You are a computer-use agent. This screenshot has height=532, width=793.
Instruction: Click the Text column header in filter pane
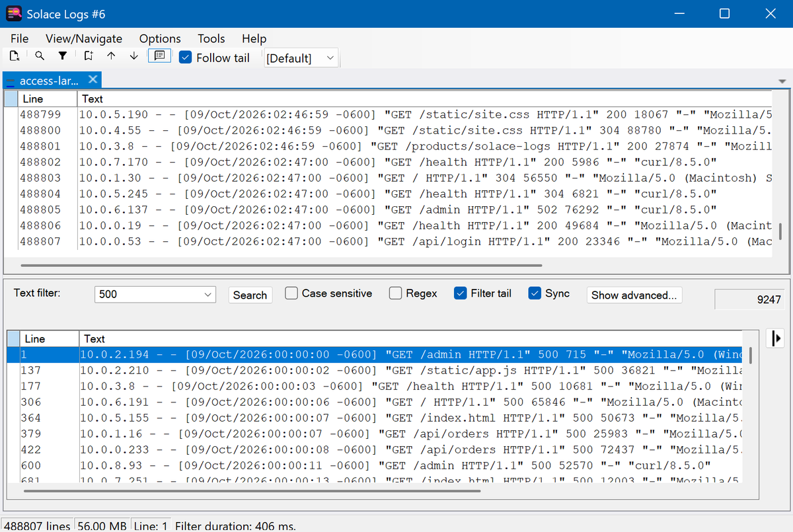410,338
